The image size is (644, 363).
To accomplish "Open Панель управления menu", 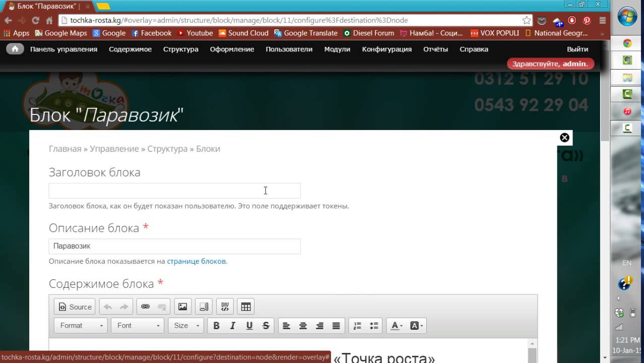I will point(63,49).
